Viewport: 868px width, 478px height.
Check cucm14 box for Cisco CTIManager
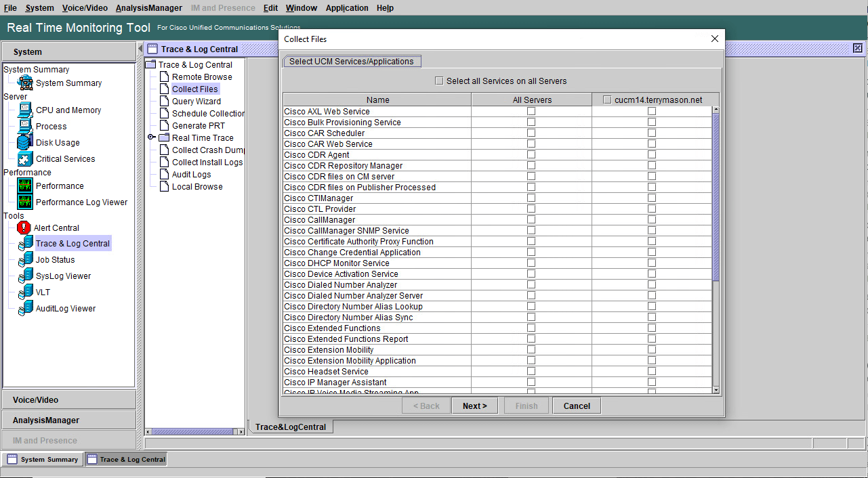[x=652, y=198]
